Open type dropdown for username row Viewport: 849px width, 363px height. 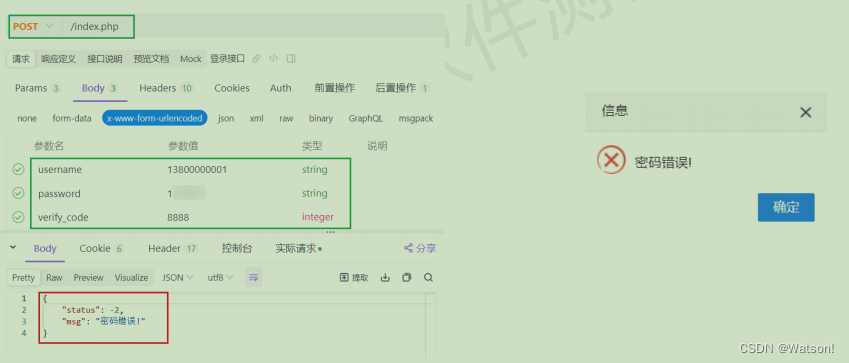click(315, 170)
